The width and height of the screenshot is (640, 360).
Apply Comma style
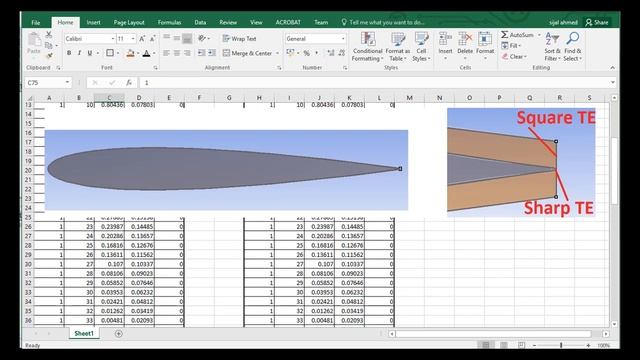coord(316,53)
